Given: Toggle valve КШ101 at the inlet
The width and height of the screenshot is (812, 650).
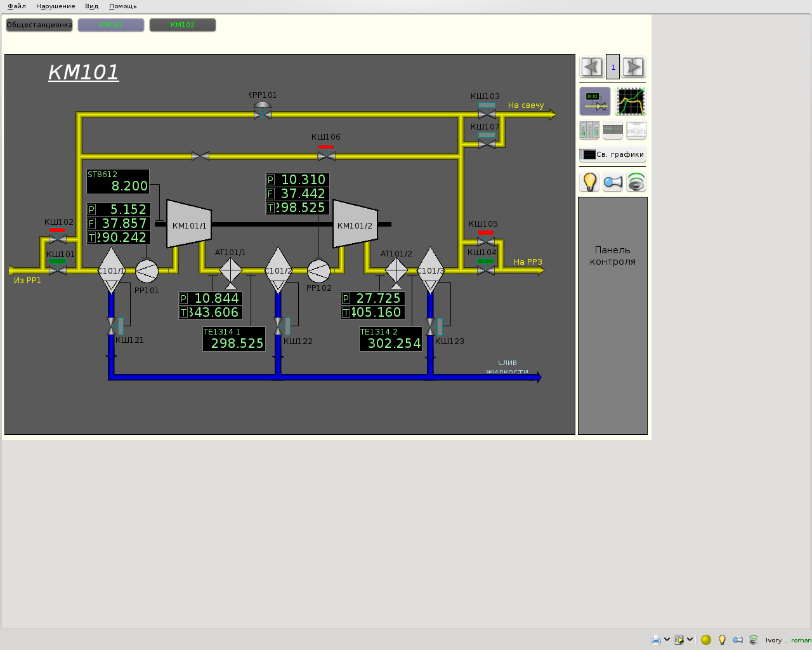Looking at the screenshot, I should tap(58, 270).
